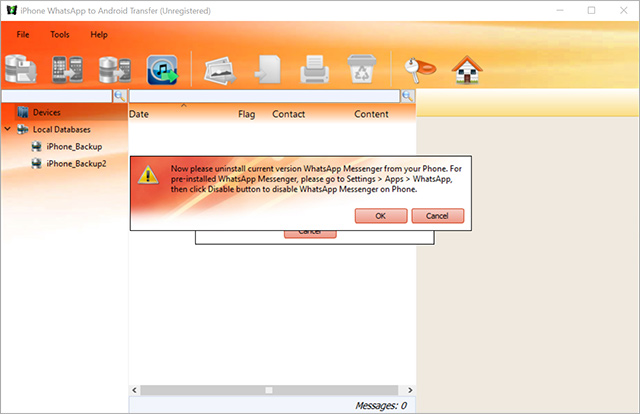Select Devices in the sidebar
The width and height of the screenshot is (640, 414).
(47, 112)
